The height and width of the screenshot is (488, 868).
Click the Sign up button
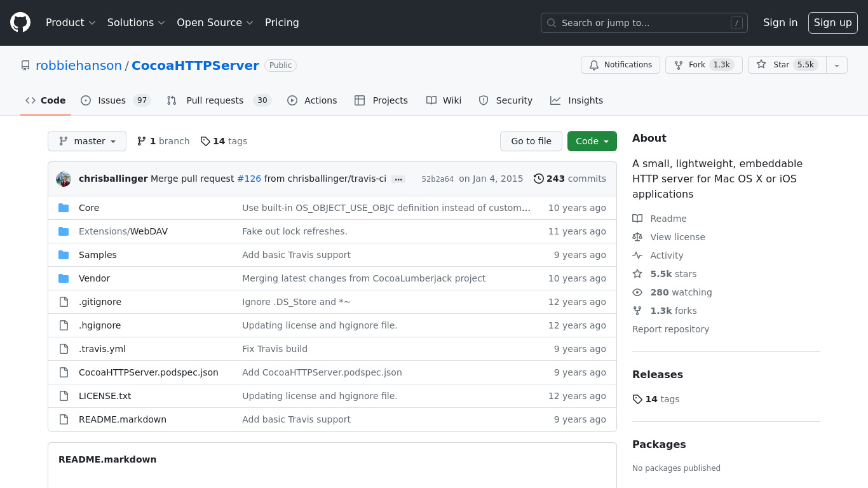832,23
